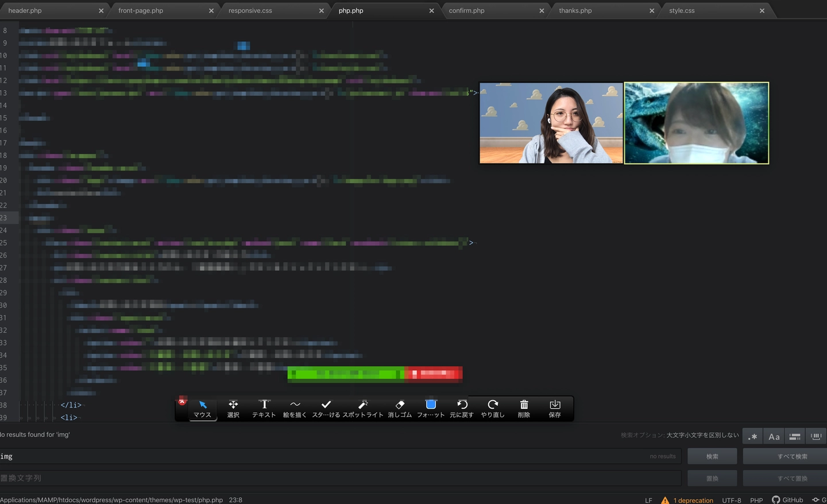Choose the Text (テキスト) annotation tool
The image size is (827, 504).
pyautogui.click(x=264, y=408)
